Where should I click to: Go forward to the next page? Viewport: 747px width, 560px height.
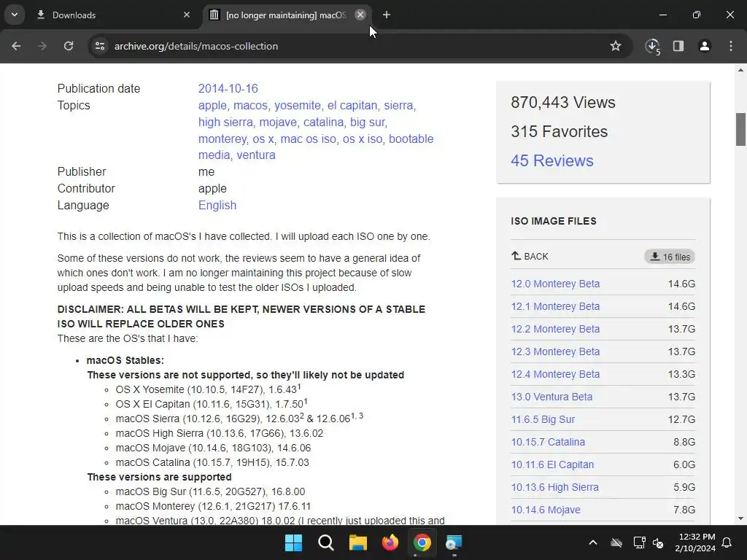[x=42, y=46]
